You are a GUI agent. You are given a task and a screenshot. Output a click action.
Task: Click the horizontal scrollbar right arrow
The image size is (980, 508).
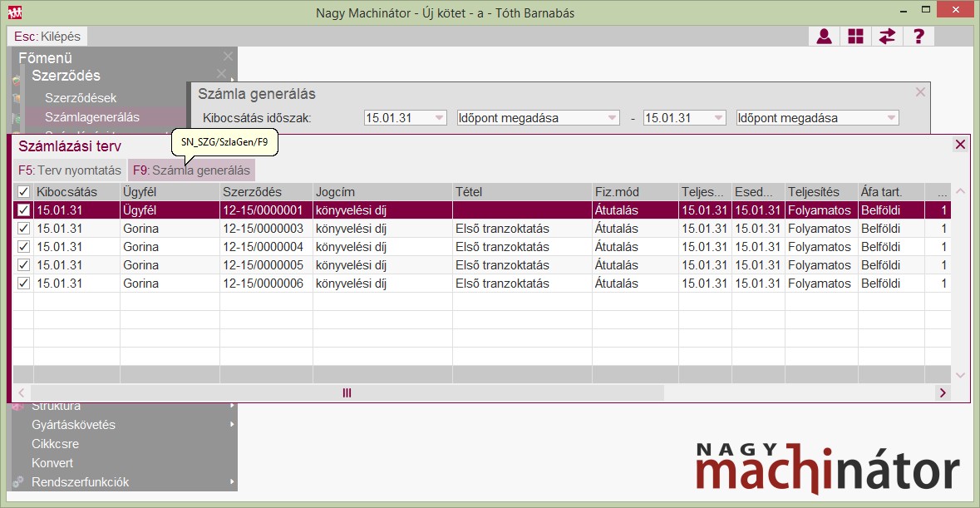(943, 392)
